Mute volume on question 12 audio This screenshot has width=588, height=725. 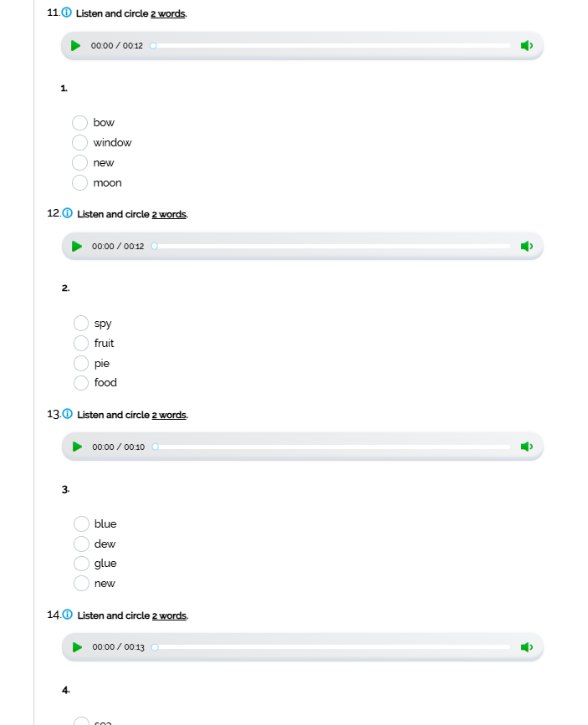click(526, 247)
